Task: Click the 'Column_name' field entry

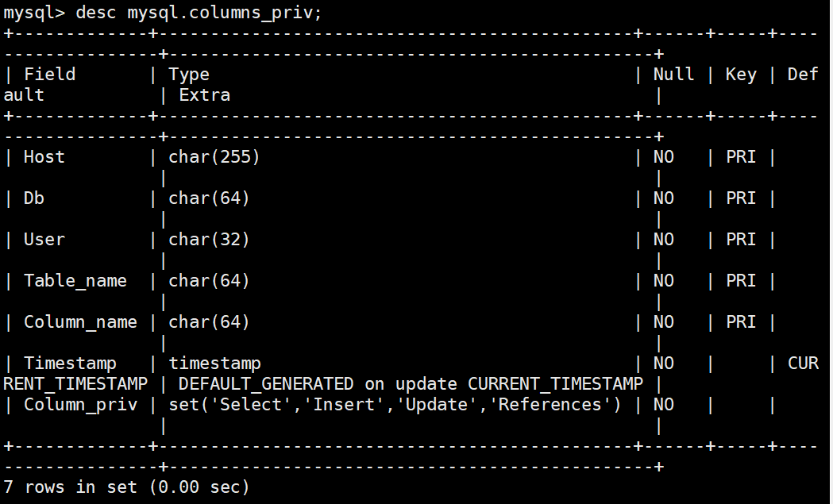Action: point(80,321)
